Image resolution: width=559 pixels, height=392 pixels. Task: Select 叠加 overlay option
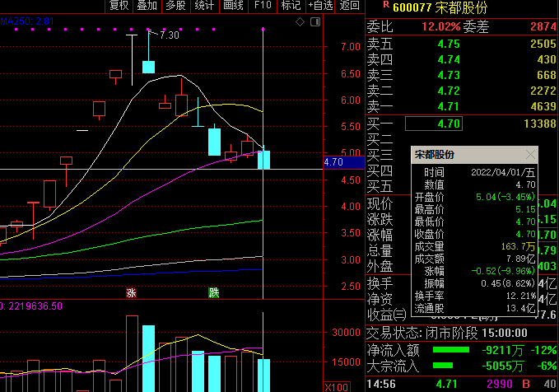(x=147, y=6)
